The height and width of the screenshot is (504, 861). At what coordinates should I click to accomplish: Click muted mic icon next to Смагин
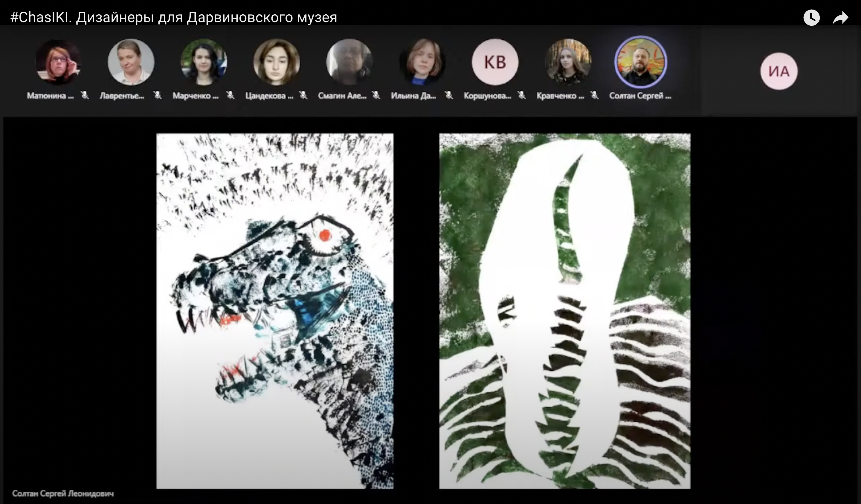click(x=376, y=95)
